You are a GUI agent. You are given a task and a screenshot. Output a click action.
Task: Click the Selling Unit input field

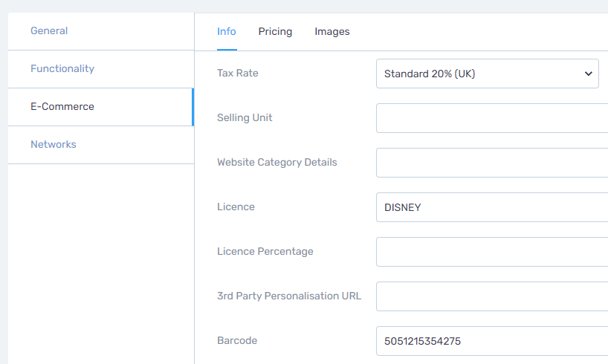[492, 118]
